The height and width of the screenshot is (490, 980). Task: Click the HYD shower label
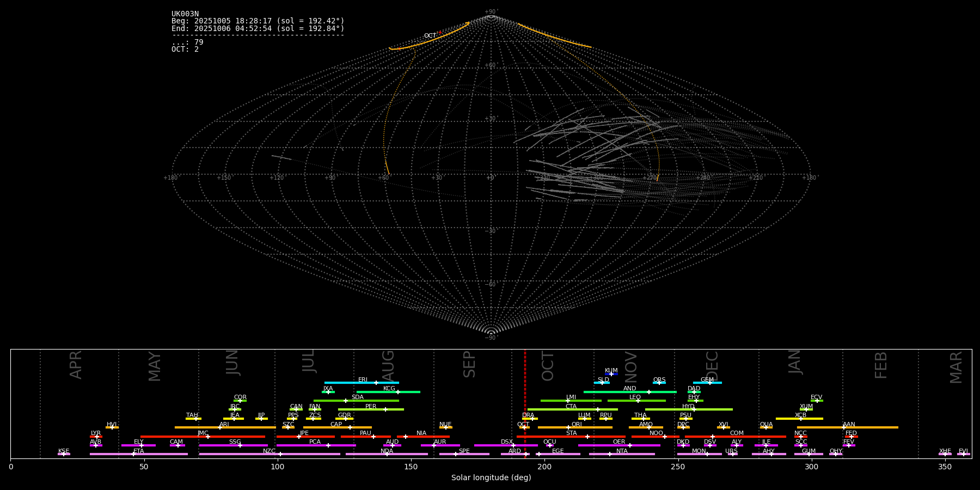[x=689, y=407]
